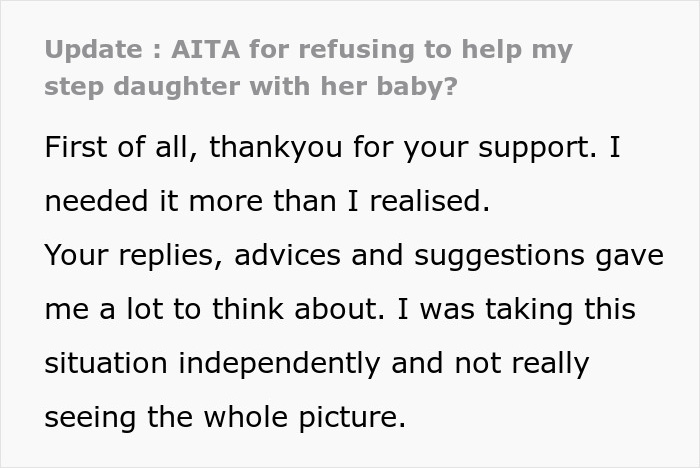The height and width of the screenshot is (468, 700).
Task: Click the word 'support.' in the first line
Action: click(x=537, y=148)
